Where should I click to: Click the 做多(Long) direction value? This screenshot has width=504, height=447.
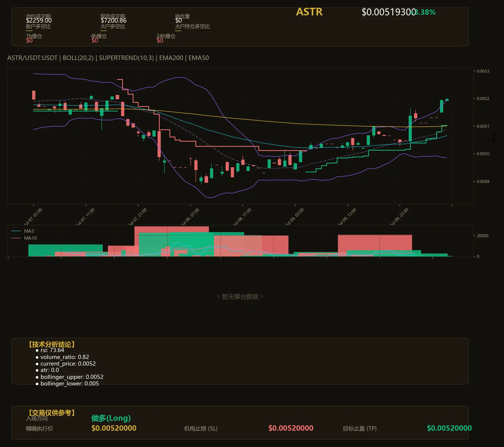(111, 418)
